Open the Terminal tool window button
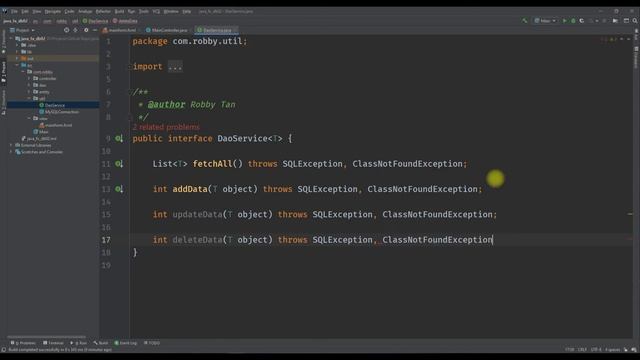 coord(53,343)
